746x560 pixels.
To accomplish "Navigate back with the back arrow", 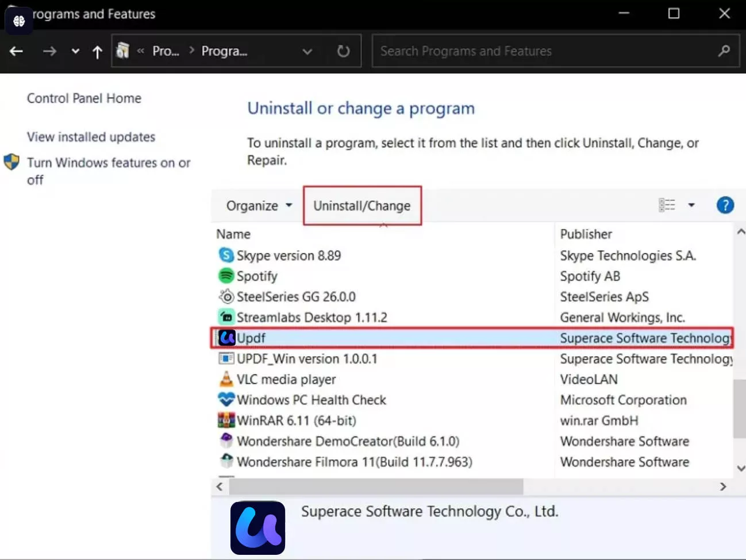I will [x=16, y=51].
